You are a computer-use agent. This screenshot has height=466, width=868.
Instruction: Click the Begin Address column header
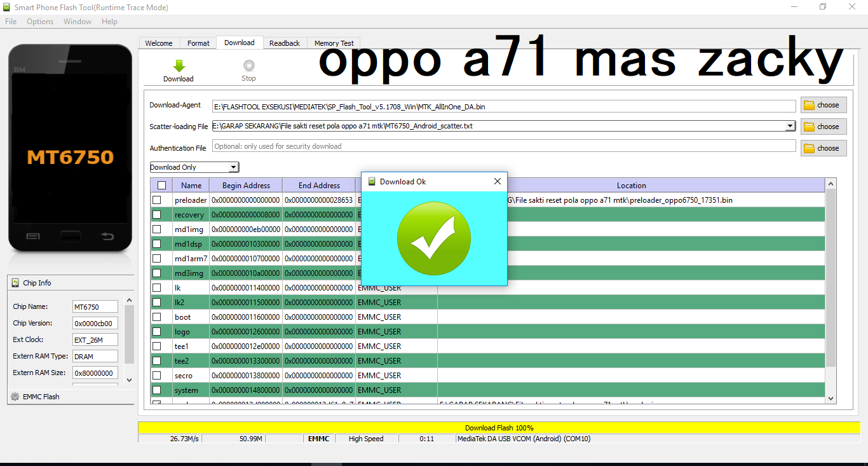click(246, 186)
